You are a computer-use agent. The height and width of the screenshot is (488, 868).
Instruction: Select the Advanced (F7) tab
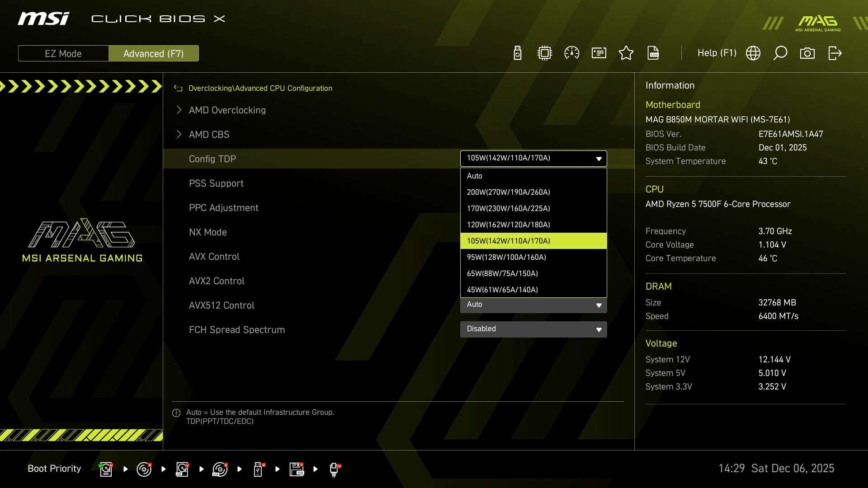click(x=154, y=53)
